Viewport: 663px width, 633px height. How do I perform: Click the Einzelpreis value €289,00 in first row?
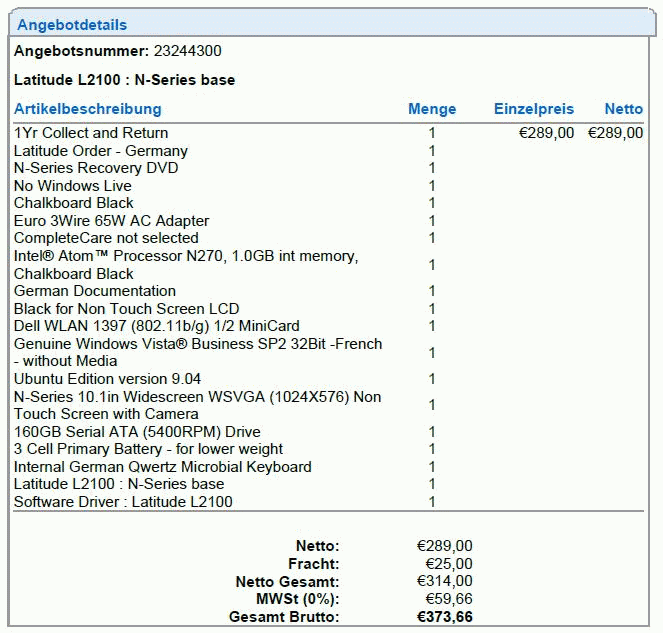tap(546, 133)
